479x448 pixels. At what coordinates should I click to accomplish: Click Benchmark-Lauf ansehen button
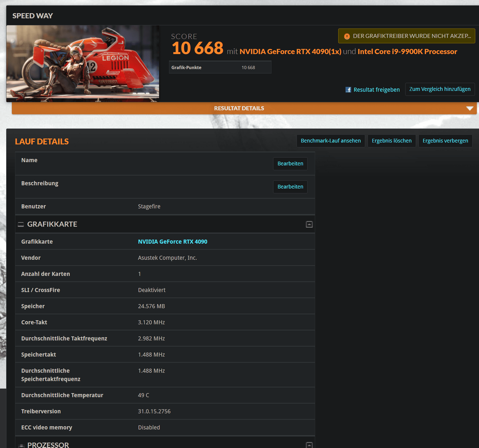coord(331,141)
